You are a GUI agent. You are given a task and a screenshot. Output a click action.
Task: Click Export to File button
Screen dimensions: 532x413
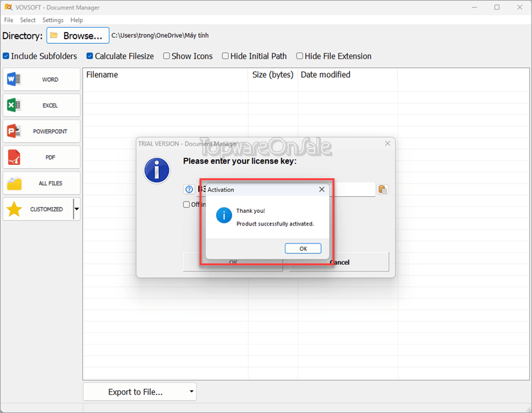coord(136,392)
